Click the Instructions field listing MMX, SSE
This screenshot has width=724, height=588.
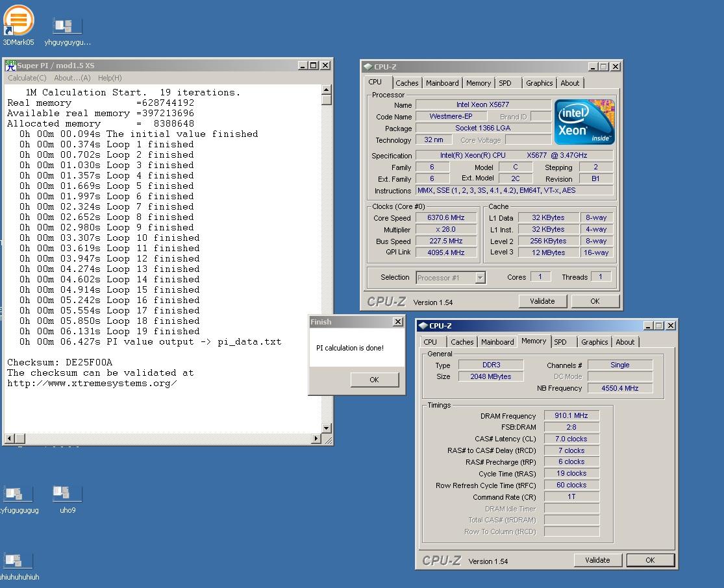515,190
